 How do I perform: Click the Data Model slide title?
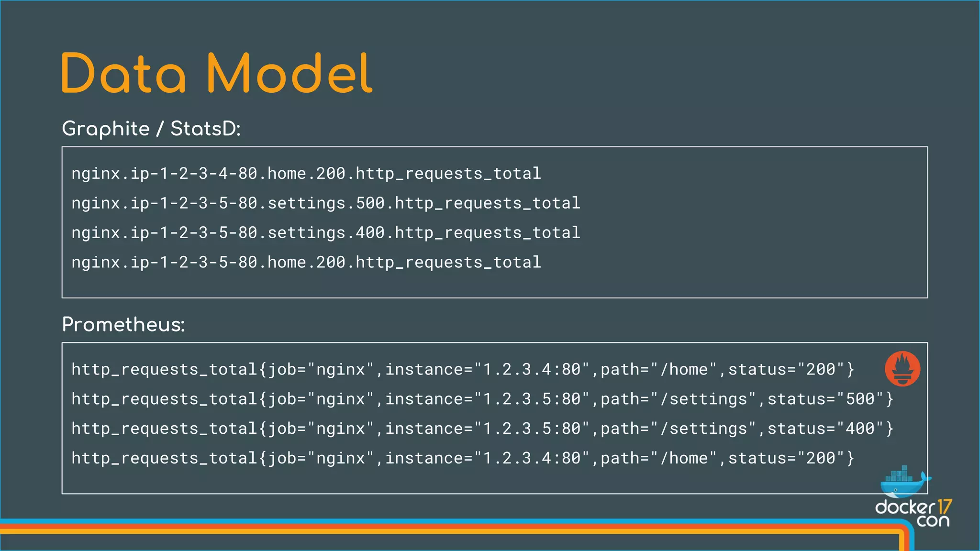tap(217, 73)
